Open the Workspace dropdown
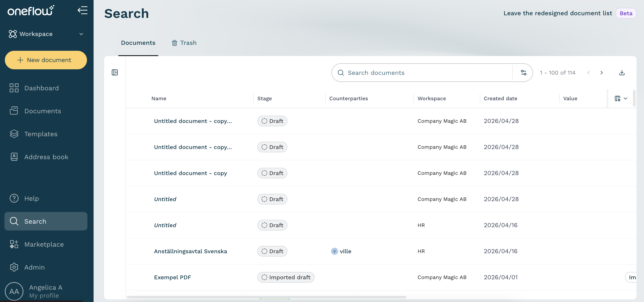Image resolution: width=644 pixels, height=302 pixels. coord(46,34)
